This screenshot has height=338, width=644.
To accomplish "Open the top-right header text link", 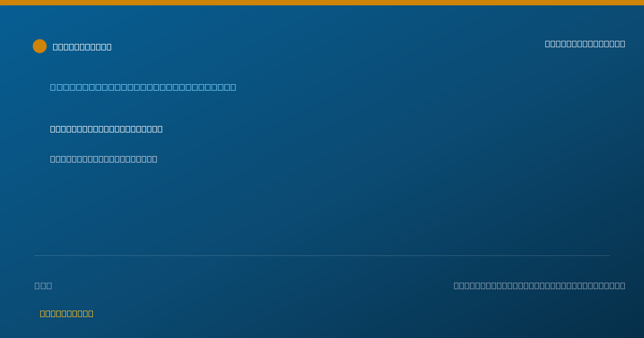I will tap(585, 43).
